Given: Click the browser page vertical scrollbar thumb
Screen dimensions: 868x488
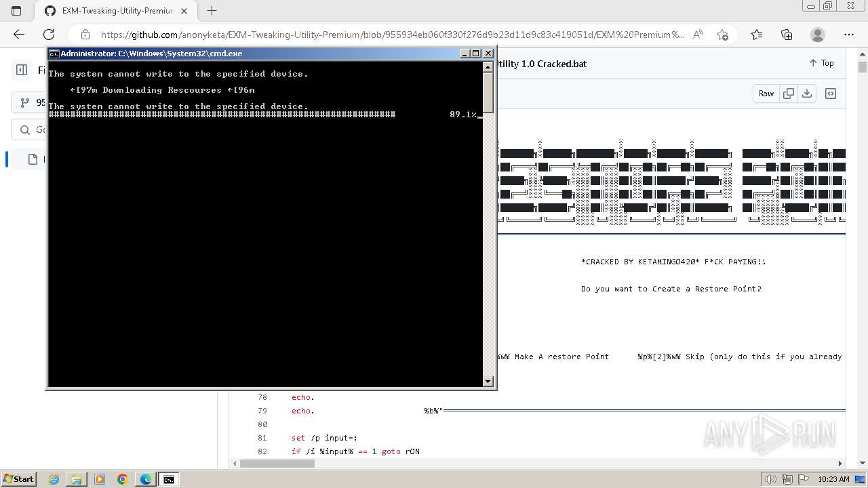Looking at the screenshot, I should pos(863,67).
